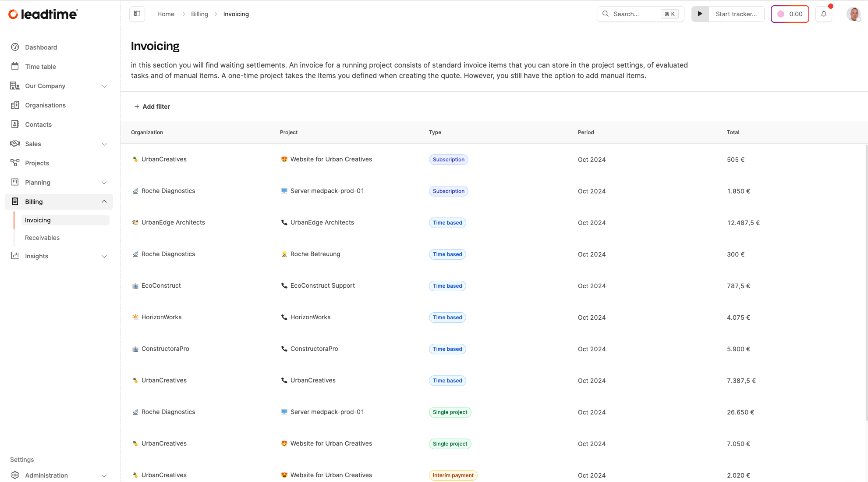The image size is (868, 482).
Task: Open the user profile avatar
Action: (x=854, y=14)
